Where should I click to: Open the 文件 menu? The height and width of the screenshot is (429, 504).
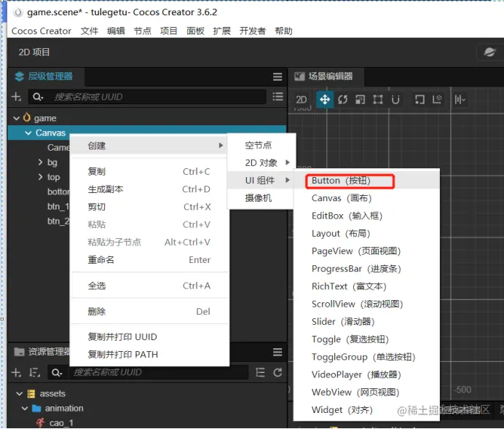[90, 31]
